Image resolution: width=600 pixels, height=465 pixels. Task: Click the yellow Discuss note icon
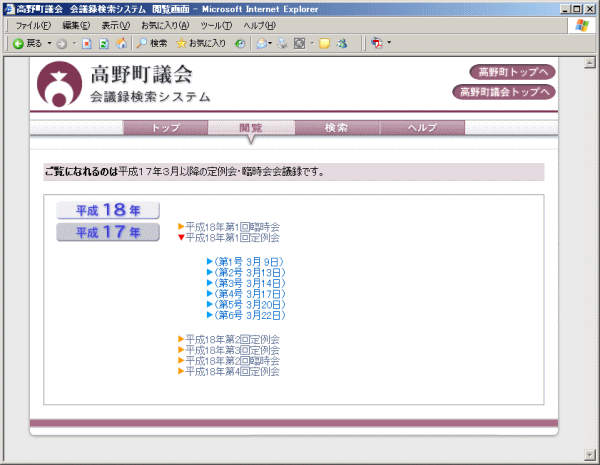324,44
